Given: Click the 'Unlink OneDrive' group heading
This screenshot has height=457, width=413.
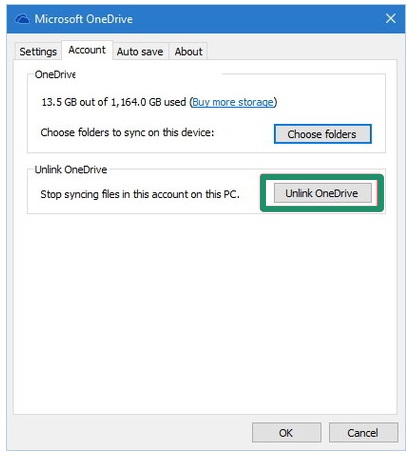Looking at the screenshot, I should point(71,170).
